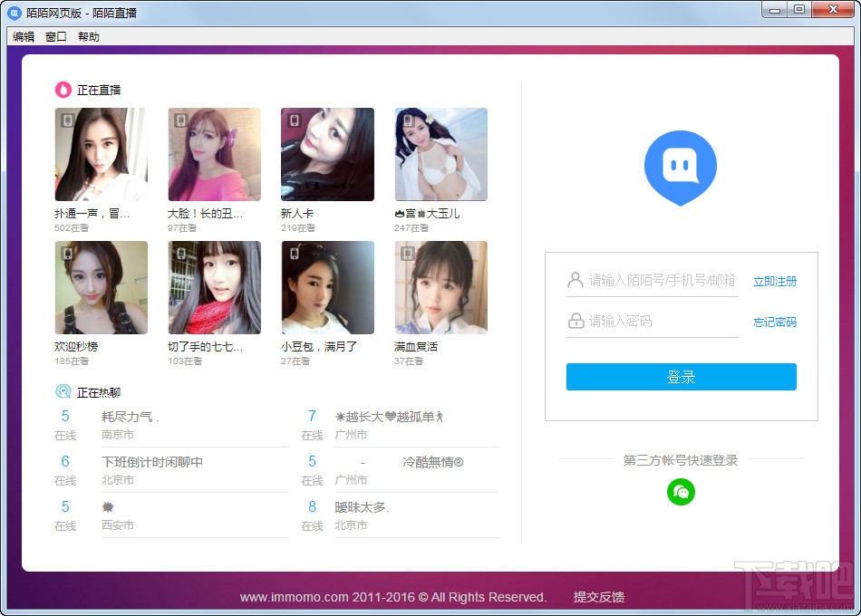Click the 满血复活 stream title
This screenshot has height=616, width=861.
(x=416, y=346)
